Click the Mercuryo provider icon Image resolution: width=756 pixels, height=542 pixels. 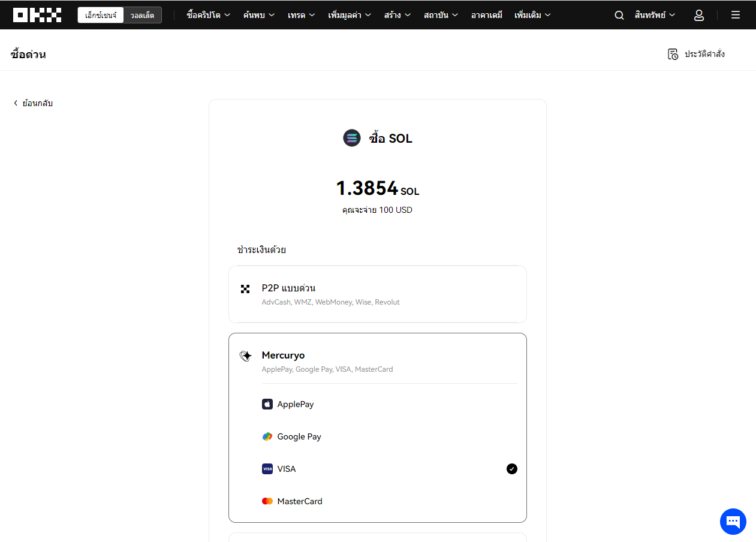[245, 356]
